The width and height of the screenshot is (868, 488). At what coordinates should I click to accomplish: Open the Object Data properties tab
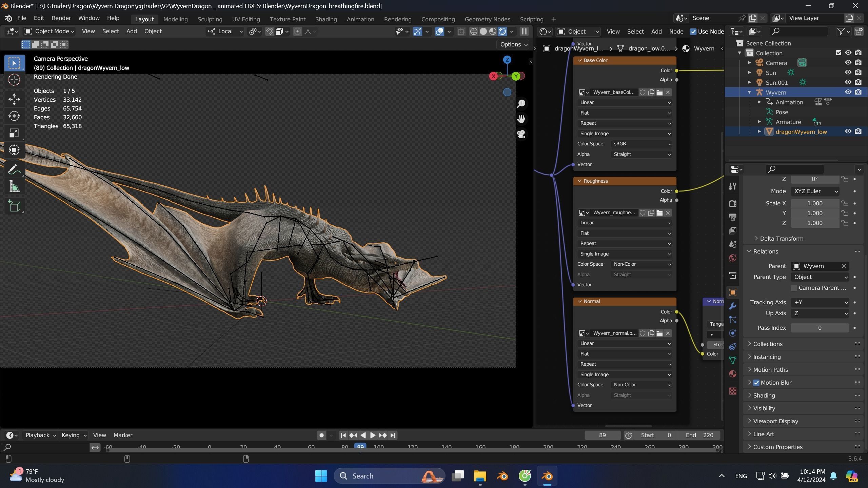[x=732, y=360]
